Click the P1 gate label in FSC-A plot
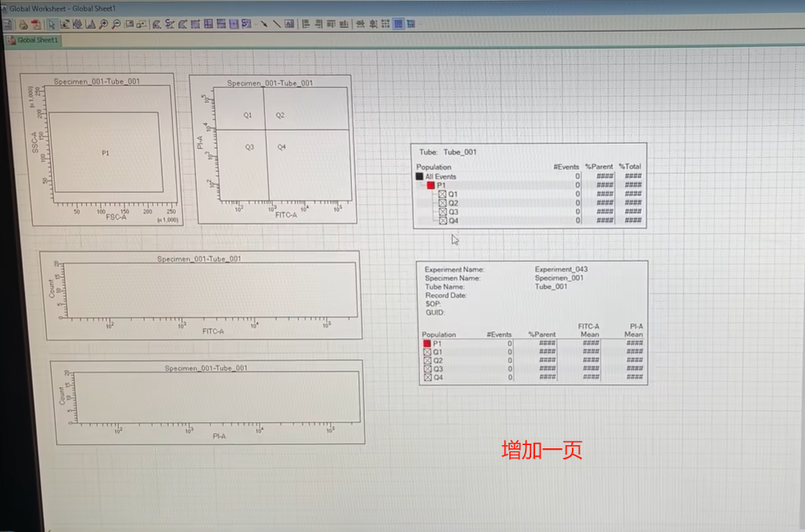This screenshot has width=805, height=532. click(106, 153)
